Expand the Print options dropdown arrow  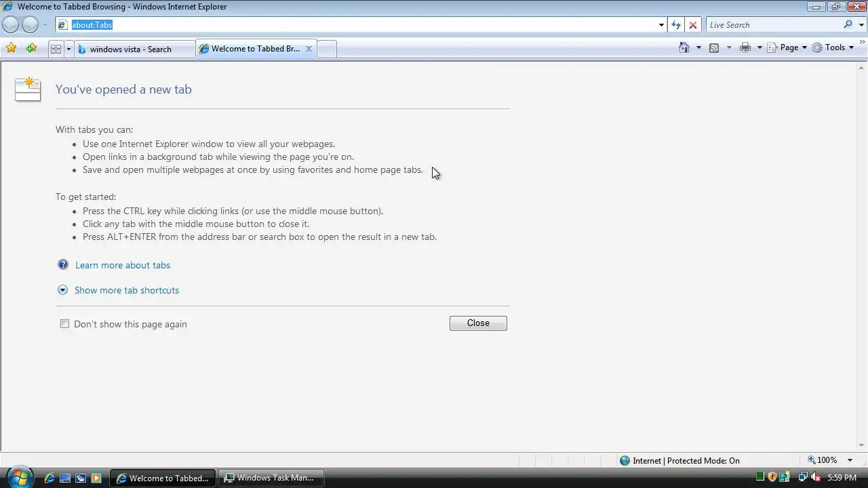pos(759,47)
